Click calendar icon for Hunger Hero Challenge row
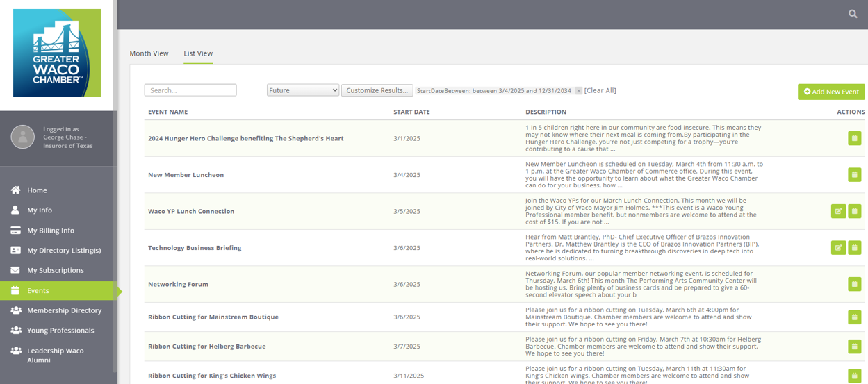The width and height of the screenshot is (868, 384). coord(855,138)
